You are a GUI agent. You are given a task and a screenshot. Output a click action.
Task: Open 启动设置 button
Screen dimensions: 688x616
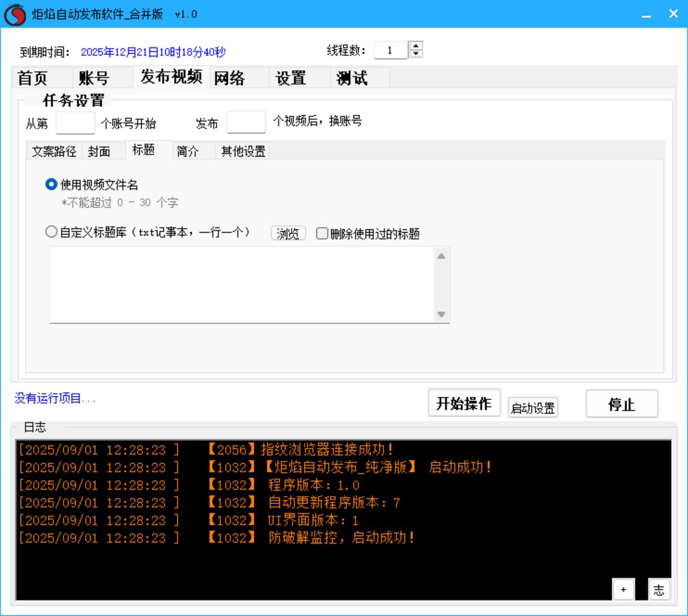[533, 408]
